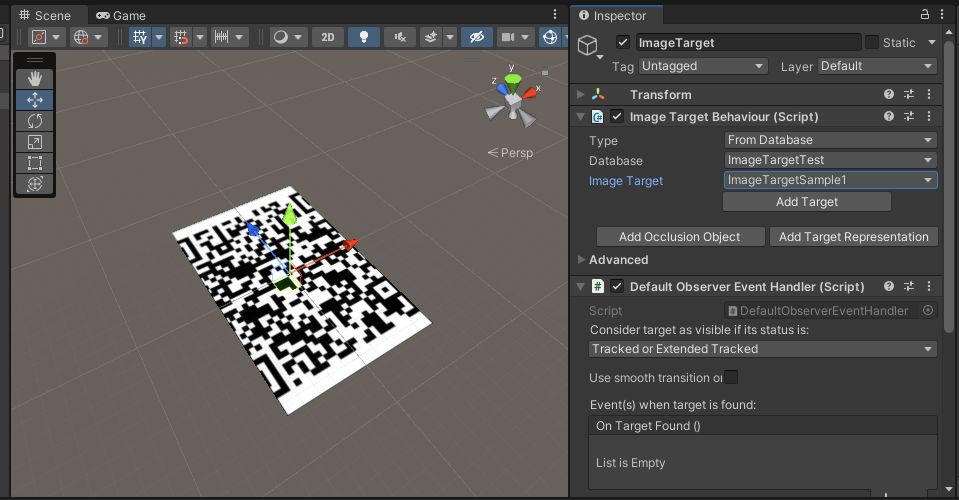The height and width of the screenshot is (500, 959).
Task: Open Image Target Behaviour help icon
Action: 889,116
